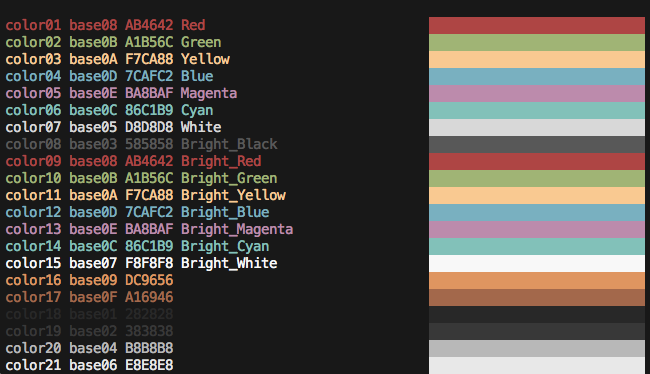650x374 pixels.
Task: Select the dim 'Bright_Black' label
Action: coord(229,144)
